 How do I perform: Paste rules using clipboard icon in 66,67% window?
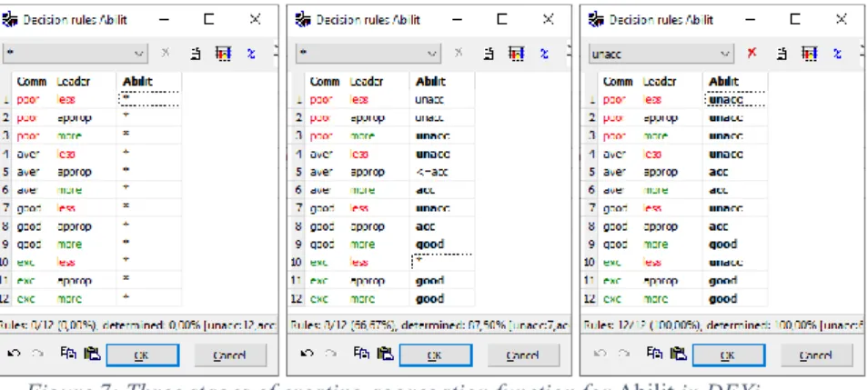tap(385, 354)
